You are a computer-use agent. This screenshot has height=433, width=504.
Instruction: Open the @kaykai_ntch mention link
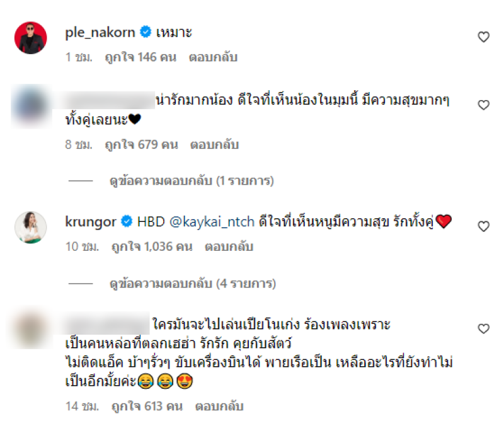pos(212,222)
